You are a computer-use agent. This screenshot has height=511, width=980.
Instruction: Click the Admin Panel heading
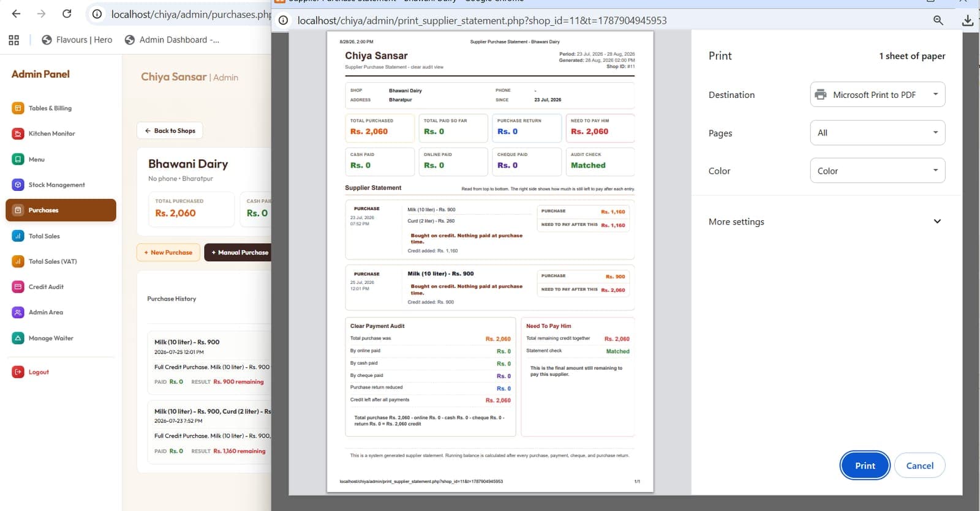tap(40, 74)
